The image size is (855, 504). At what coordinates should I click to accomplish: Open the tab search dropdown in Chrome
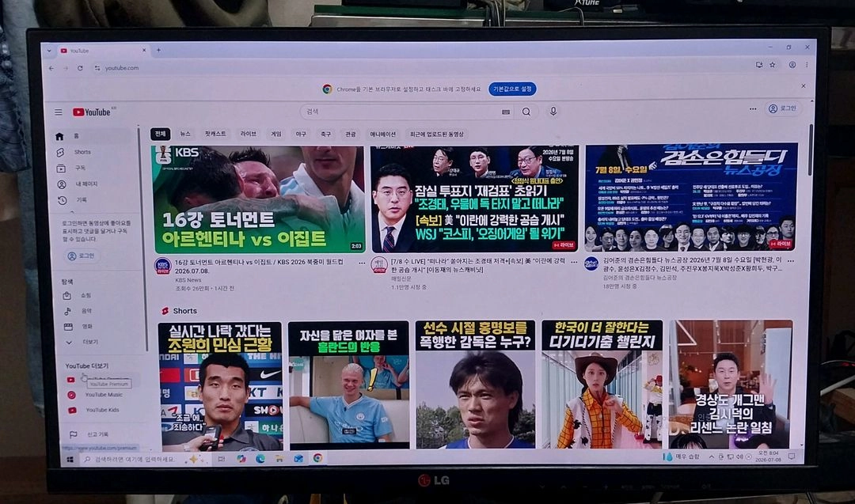(x=49, y=50)
